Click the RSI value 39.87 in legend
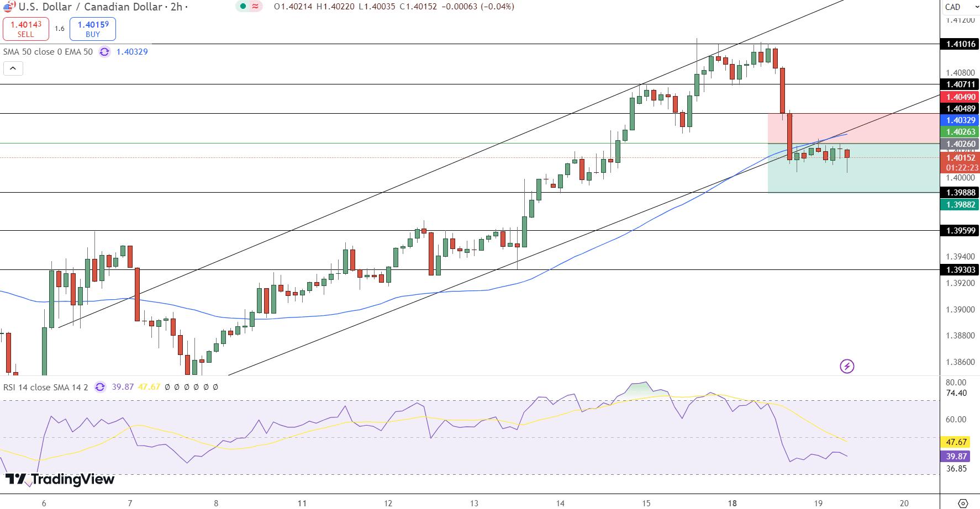Image resolution: width=980 pixels, height=509 pixels. pyautogui.click(x=123, y=387)
